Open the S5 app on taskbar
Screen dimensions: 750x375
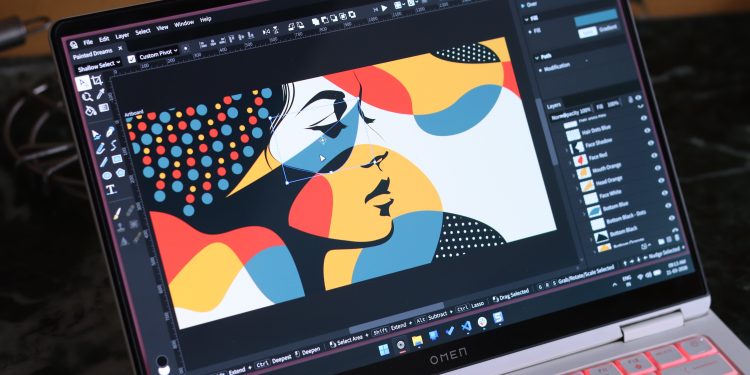[x=498, y=318]
